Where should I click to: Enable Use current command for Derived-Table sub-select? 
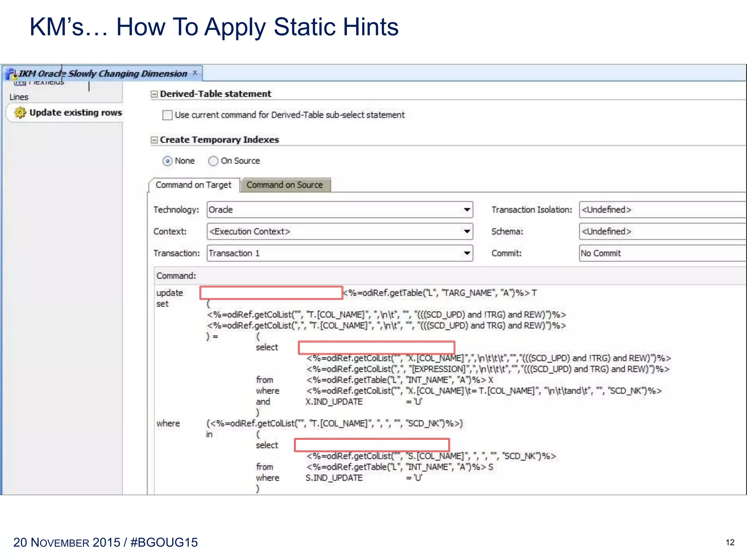coord(167,115)
